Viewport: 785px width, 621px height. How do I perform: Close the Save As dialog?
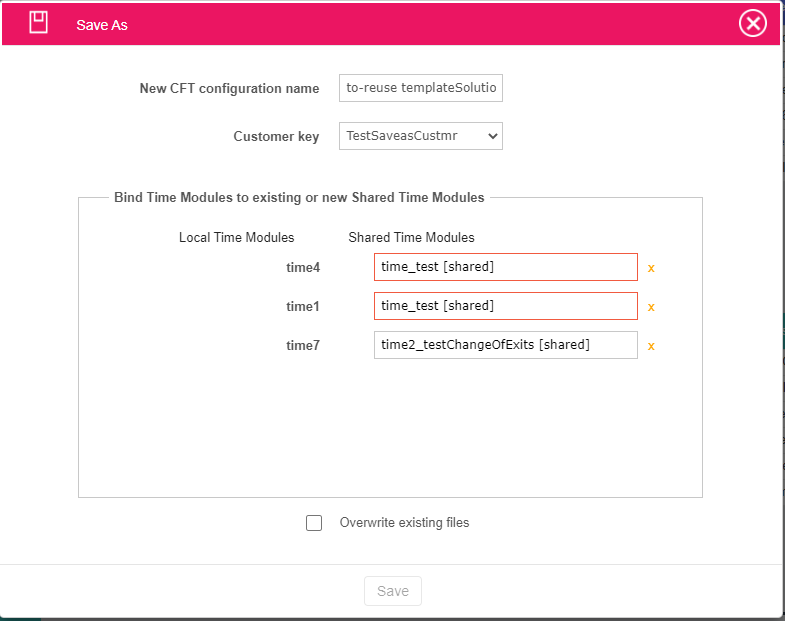753,23
